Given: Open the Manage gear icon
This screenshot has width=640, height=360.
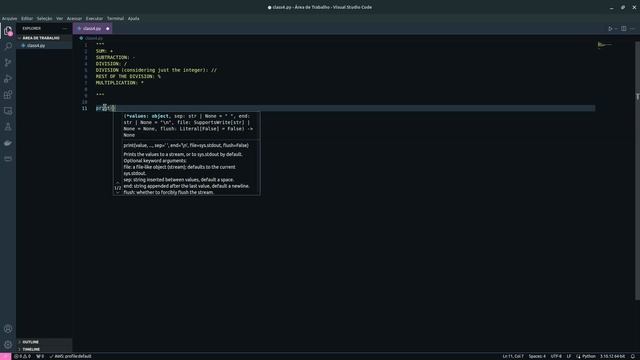Looking at the screenshot, I should (8, 344).
